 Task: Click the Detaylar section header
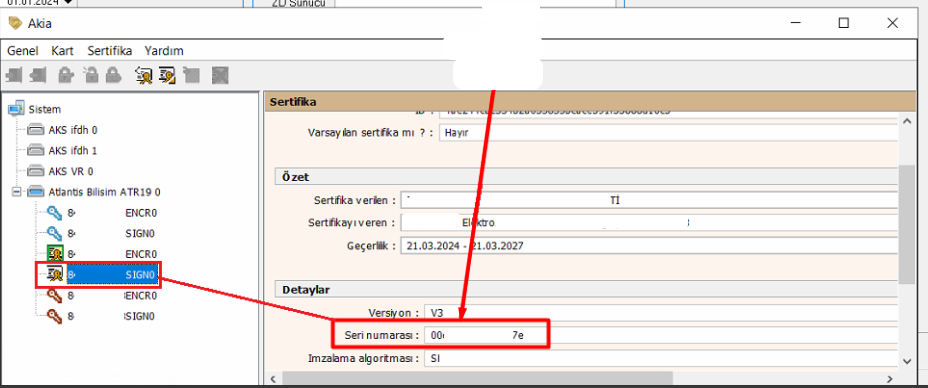[586, 290]
